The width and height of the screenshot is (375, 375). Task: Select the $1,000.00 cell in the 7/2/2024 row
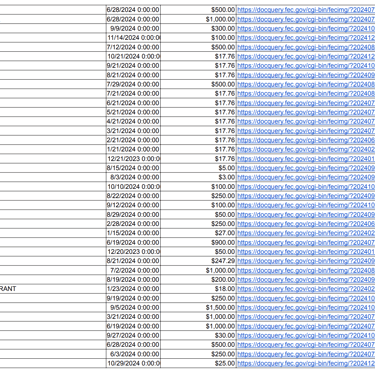(x=199, y=270)
